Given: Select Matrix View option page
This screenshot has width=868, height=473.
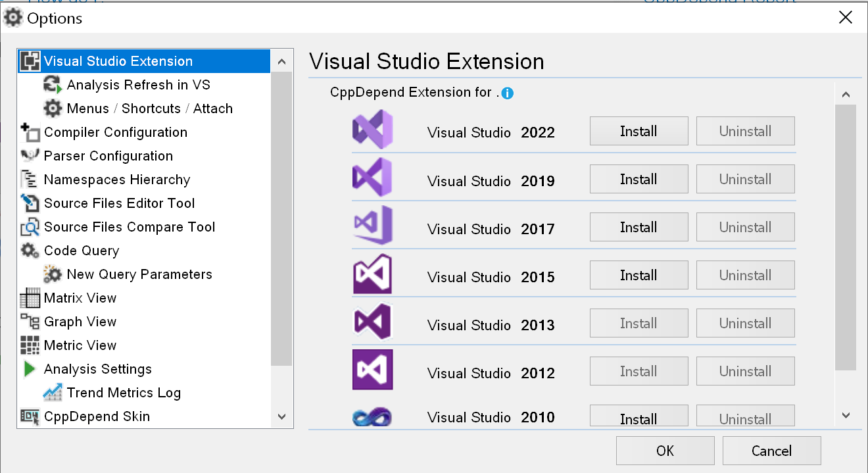Looking at the screenshot, I should click(80, 298).
